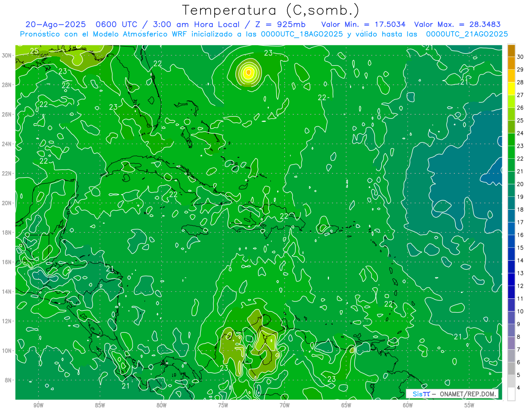
Task: Select the pressure level "Z = 925mb"
Action: 280,24
